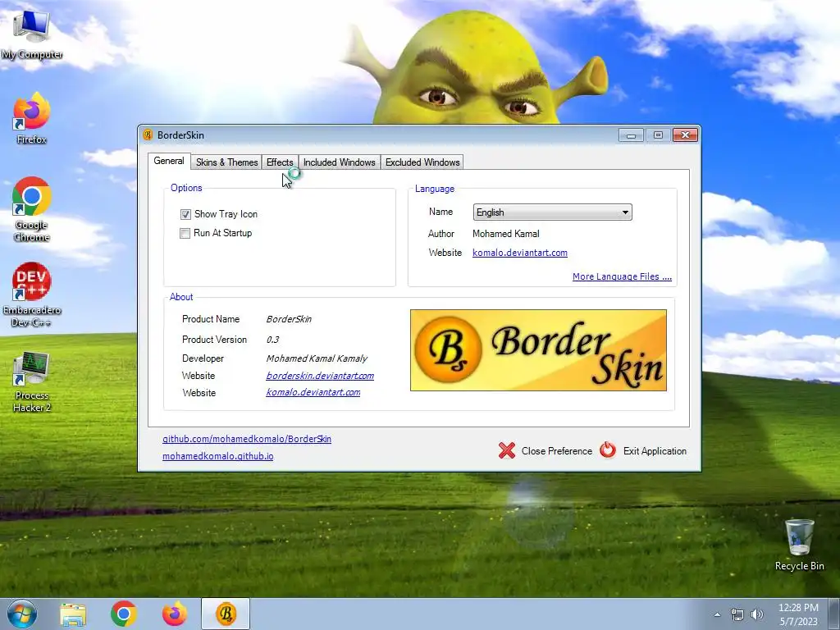
Task: Open the Included Windows tab
Action: tap(339, 162)
